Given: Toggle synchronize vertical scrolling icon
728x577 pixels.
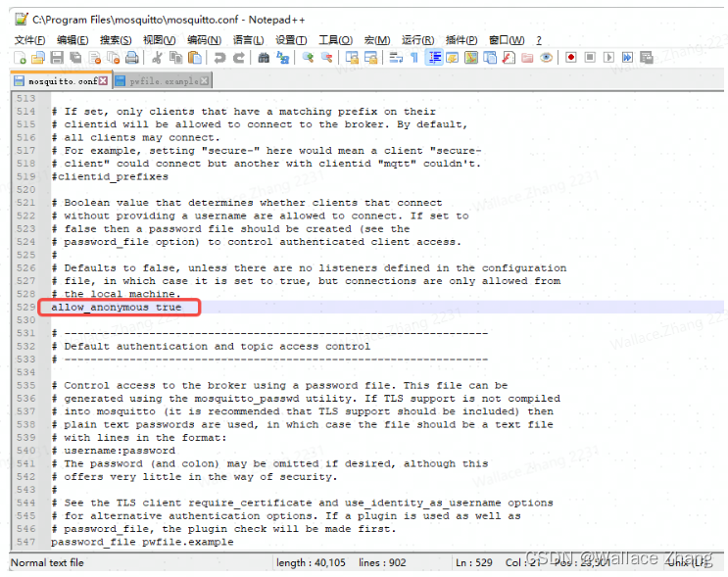Looking at the screenshot, I should (x=352, y=58).
